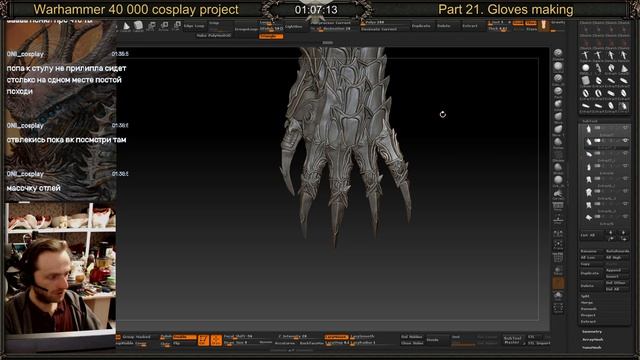Activate the orange Draw mode icon on the bottom bar
This screenshot has height=360, width=640.
[x=216, y=340]
